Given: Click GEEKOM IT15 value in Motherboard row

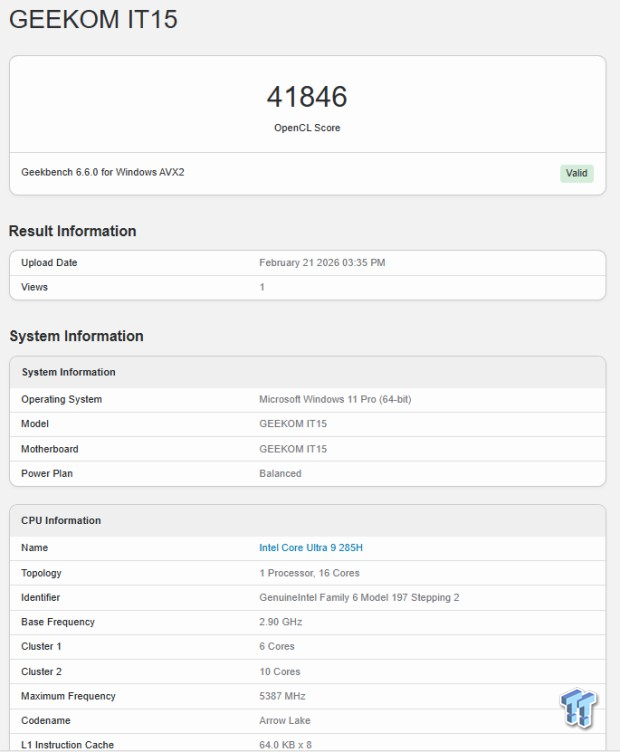Looking at the screenshot, I should [293, 449].
